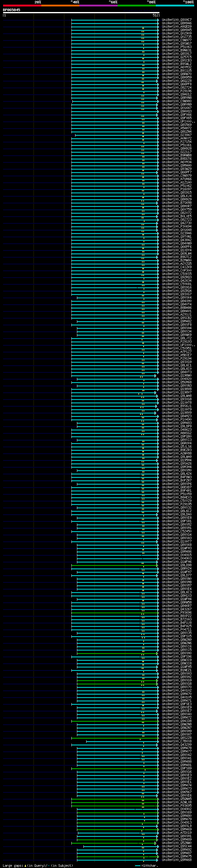The height and width of the screenshot is (868, 197).
Task: Click UniRef100_Q84VT3 label
Action: 177,372
